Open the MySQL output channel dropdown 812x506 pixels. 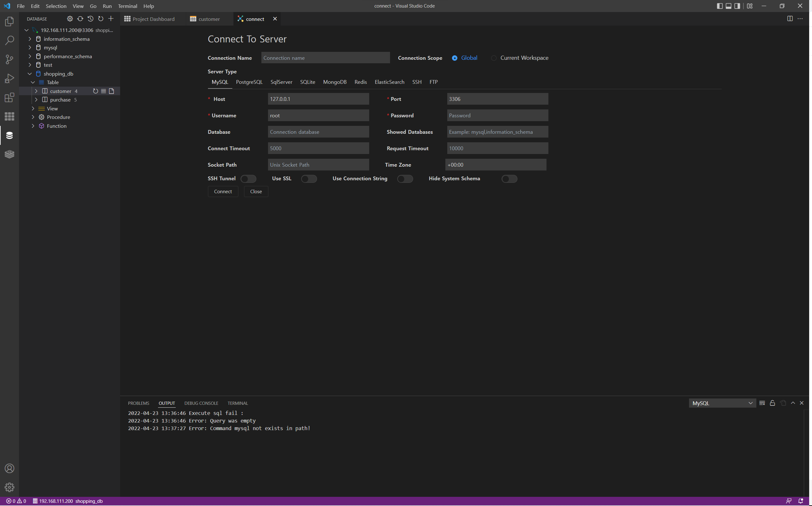722,403
